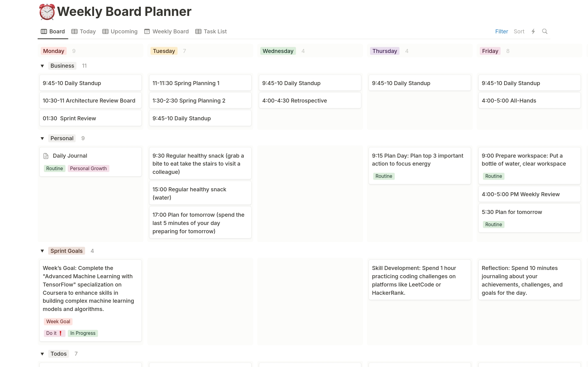Click the alarm clock page icon
The width and height of the screenshot is (588, 367).
[47, 12]
